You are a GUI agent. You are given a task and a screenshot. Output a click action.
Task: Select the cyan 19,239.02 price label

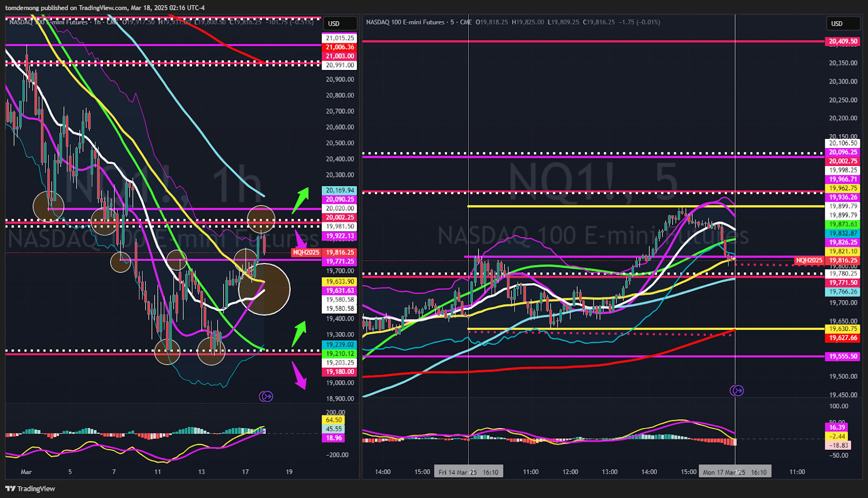(x=340, y=344)
